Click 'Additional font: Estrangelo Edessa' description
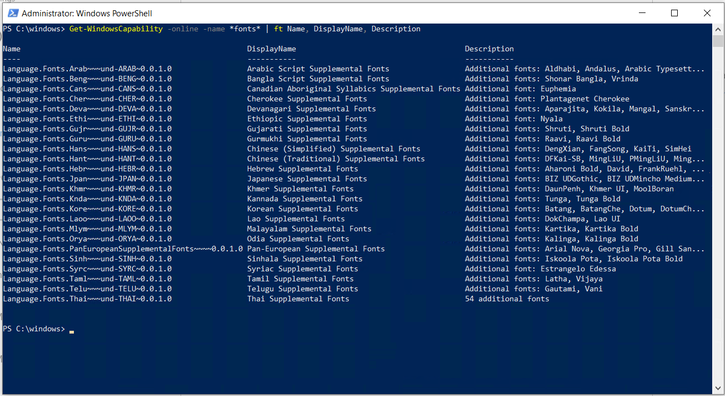Image resolution: width=725 pixels, height=396 pixels. 541,269
